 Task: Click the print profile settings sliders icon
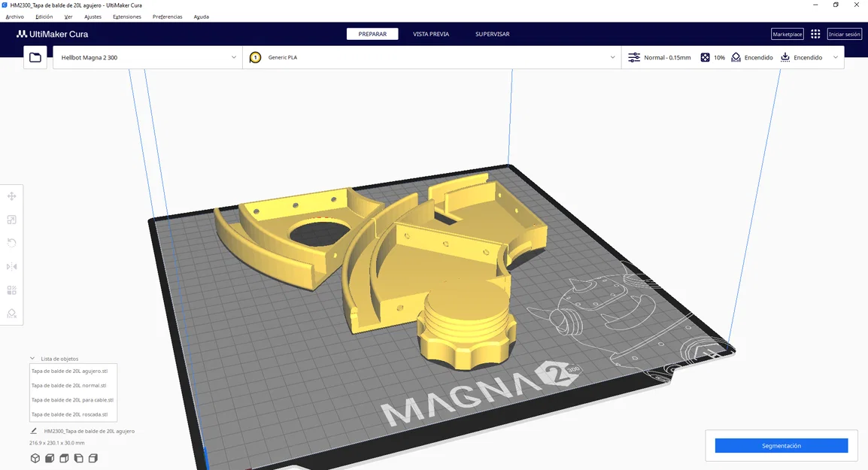634,58
